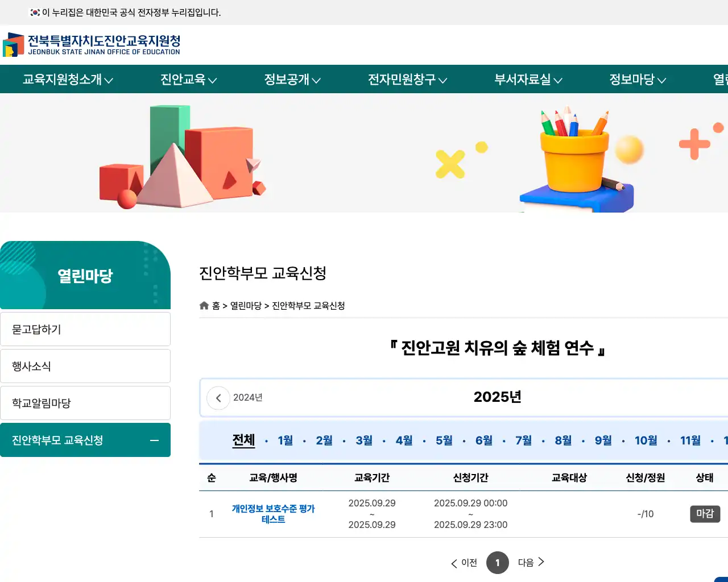Expand the 부서자료실 dropdown menu
Viewport: 728px width, 582px height.
pos(527,80)
